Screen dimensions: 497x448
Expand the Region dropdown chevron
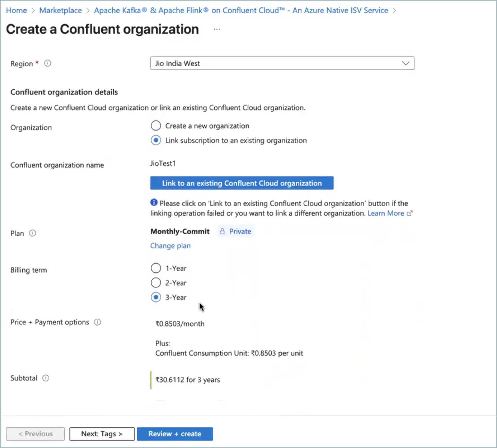(x=405, y=63)
